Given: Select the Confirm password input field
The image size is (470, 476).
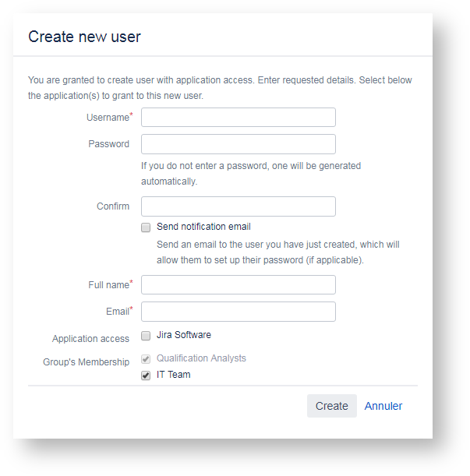Looking at the screenshot, I should click(238, 206).
